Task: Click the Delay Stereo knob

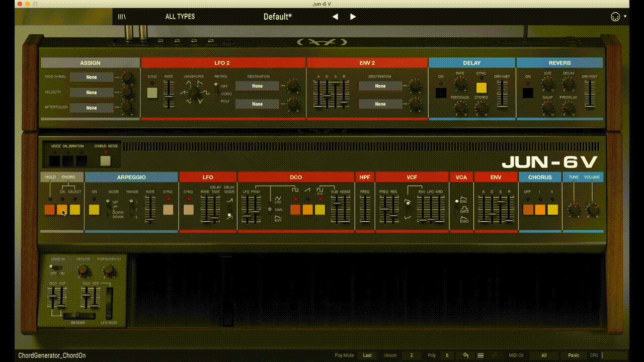Action: click(481, 107)
